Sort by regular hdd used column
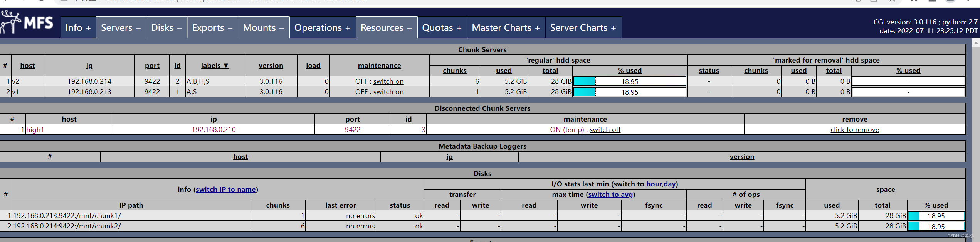 point(504,71)
